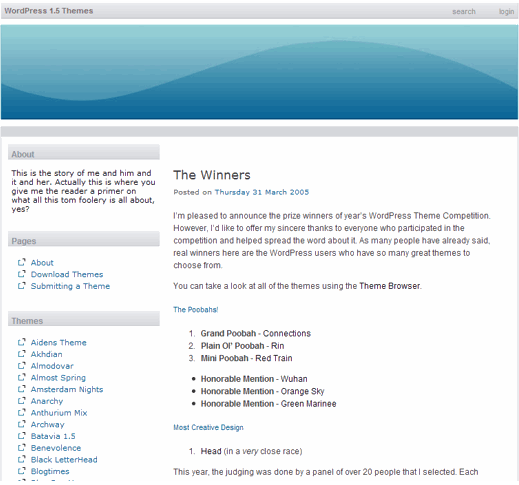Screen dimensions: 519x485
Task: Click the link icon beside Black LetterHead
Action: [22, 459]
